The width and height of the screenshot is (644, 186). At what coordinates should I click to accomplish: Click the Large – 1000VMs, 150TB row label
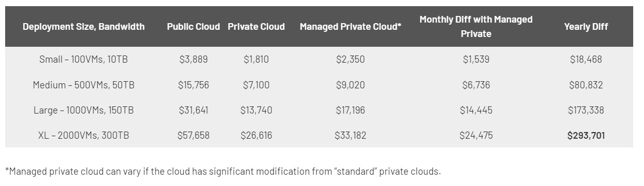click(83, 110)
